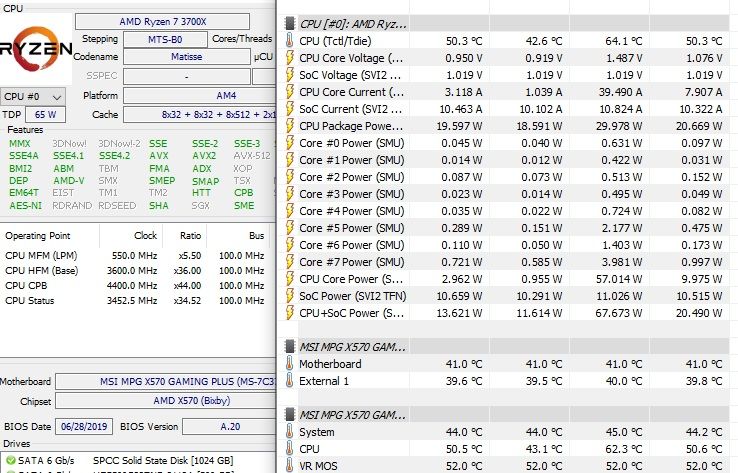The image size is (738, 473).
Task: Click the thermometer icon beside External 1
Action: (290, 381)
